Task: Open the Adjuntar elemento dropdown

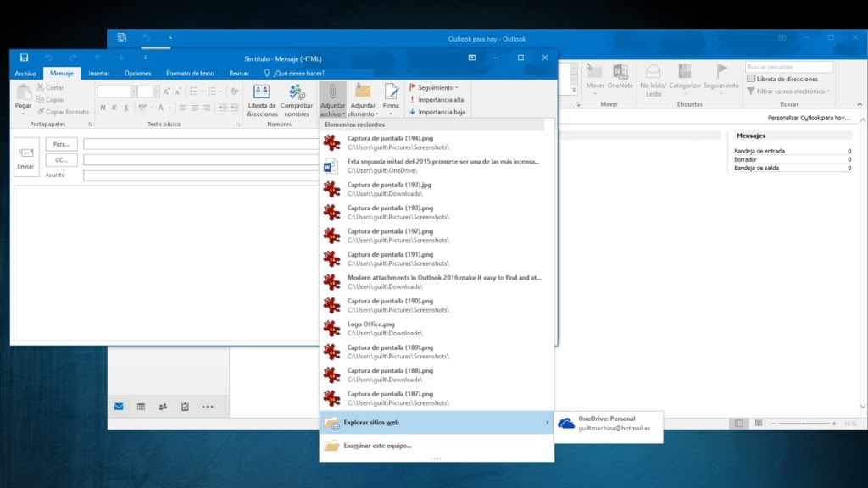Action: [x=363, y=100]
